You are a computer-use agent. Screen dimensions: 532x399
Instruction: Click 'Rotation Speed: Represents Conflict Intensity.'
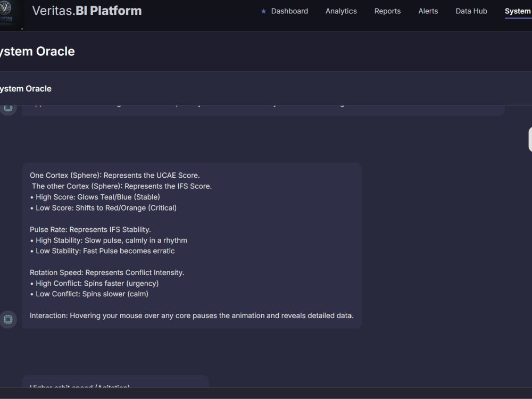point(107,273)
